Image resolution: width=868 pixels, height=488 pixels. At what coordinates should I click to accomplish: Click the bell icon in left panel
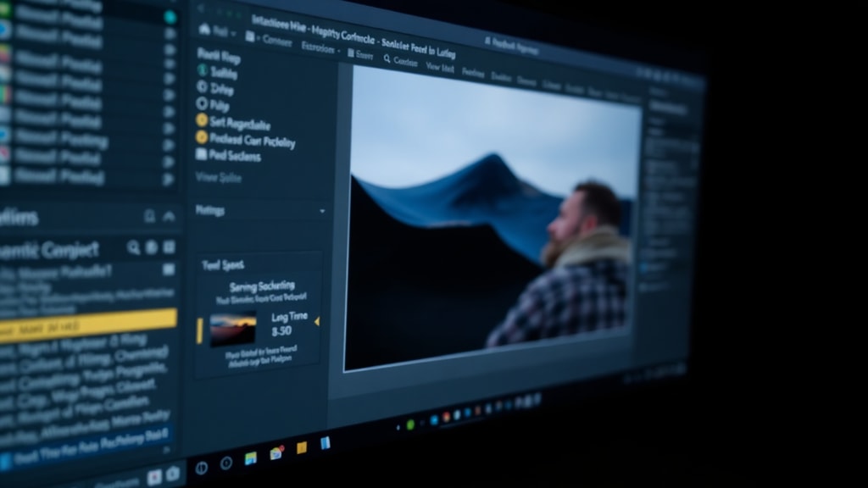(149, 216)
